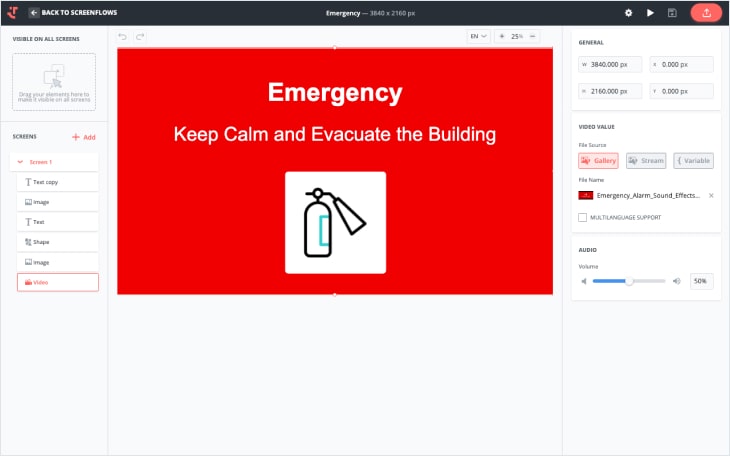Zoom out with the minus icon
Viewport: 730px width, 456px height.
(x=533, y=36)
